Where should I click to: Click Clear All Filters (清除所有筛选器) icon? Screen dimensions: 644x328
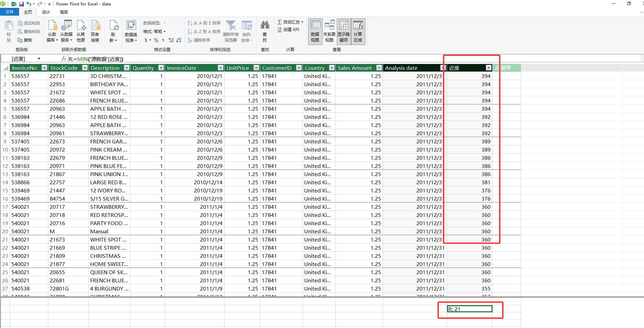230,31
